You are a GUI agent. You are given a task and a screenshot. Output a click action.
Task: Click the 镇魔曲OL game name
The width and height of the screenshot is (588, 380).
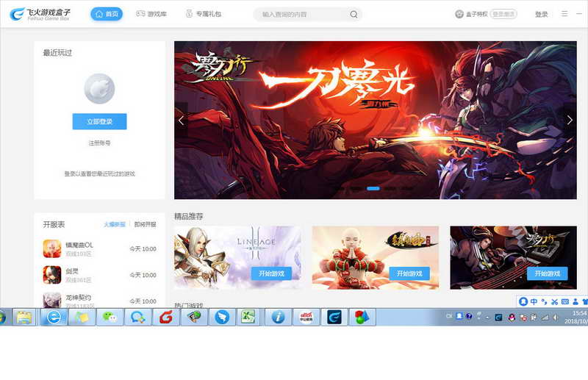coord(79,245)
